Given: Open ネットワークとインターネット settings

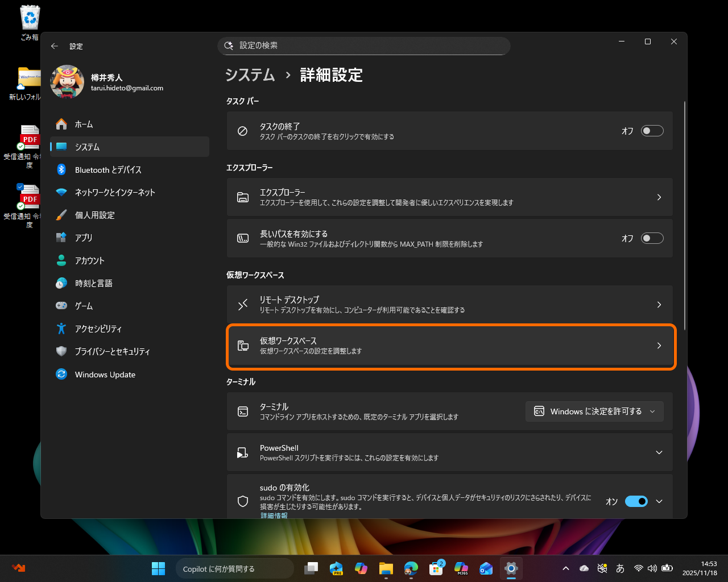Looking at the screenshot, I should 130,192.
